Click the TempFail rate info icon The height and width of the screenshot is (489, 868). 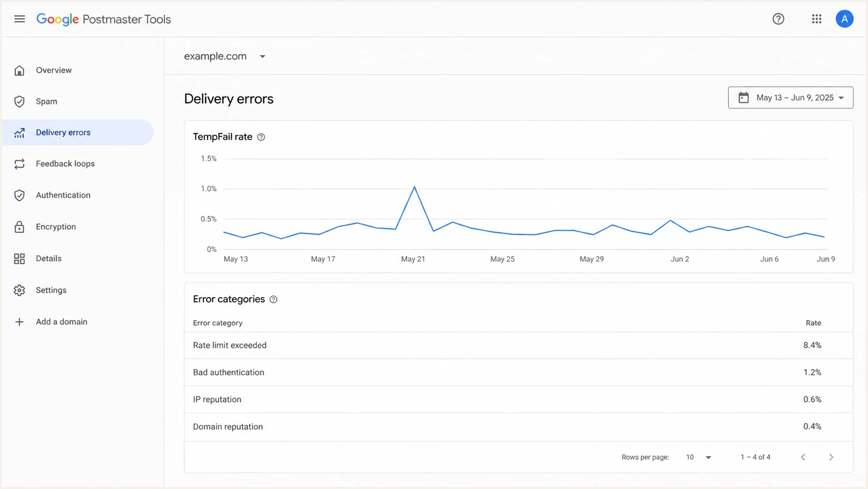(x=261, y=137)
